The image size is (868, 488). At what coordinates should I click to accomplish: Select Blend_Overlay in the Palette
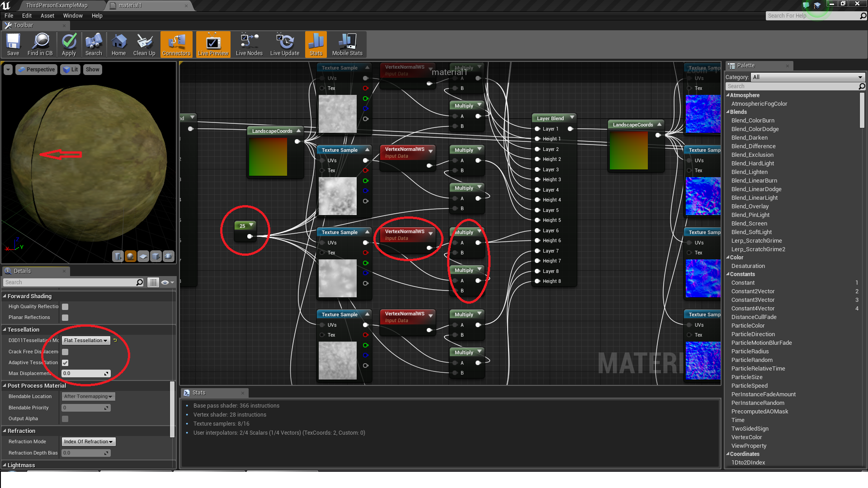[750, 206]
